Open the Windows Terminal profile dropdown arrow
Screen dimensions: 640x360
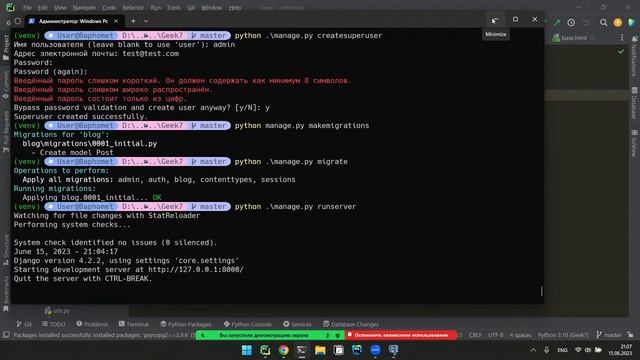(x=146, y=21)
